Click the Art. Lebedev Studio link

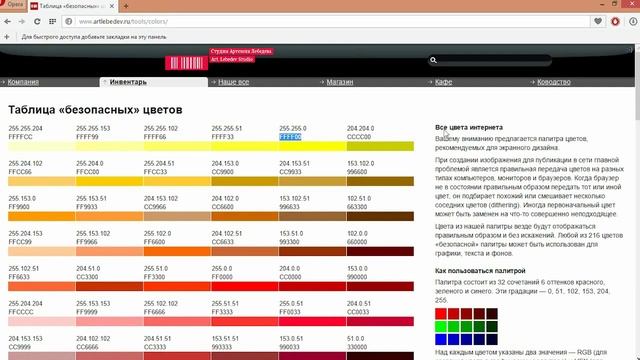232,59
